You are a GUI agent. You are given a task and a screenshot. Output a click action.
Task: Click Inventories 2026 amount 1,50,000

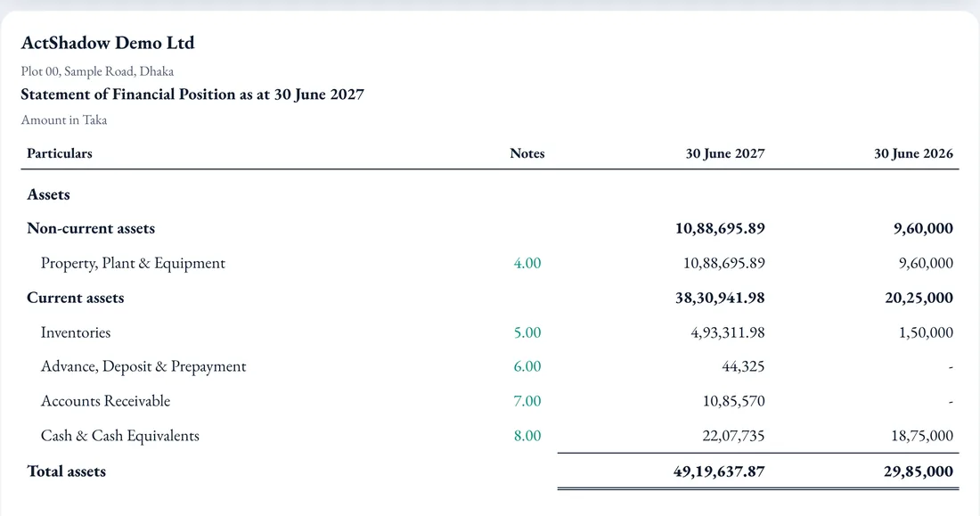coord(926,332)
